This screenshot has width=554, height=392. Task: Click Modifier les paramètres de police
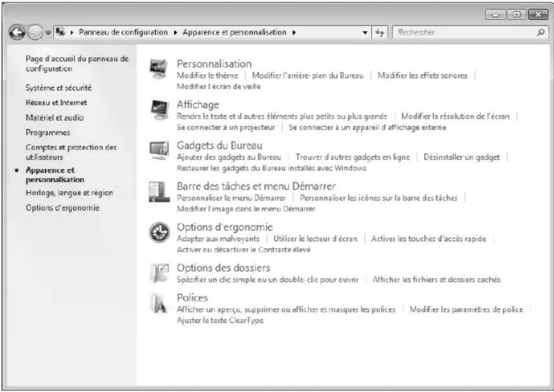(x=466, y=309)
